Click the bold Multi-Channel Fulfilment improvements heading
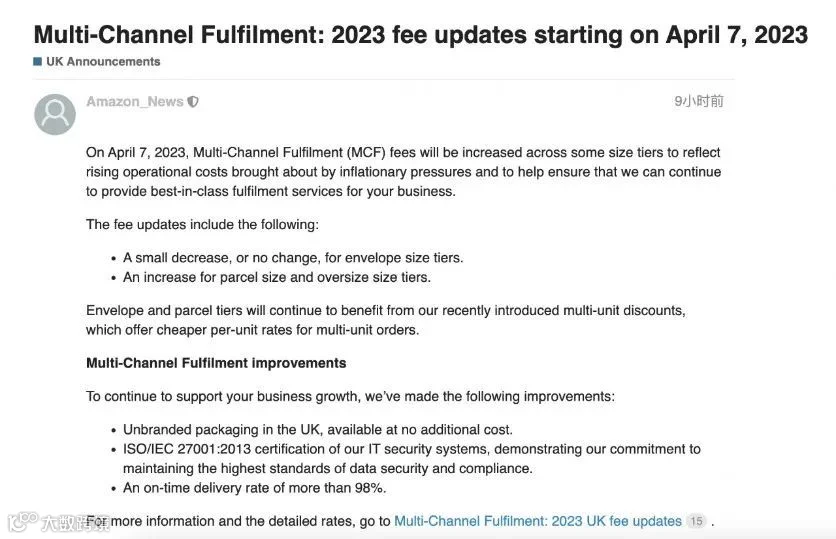 216,363
